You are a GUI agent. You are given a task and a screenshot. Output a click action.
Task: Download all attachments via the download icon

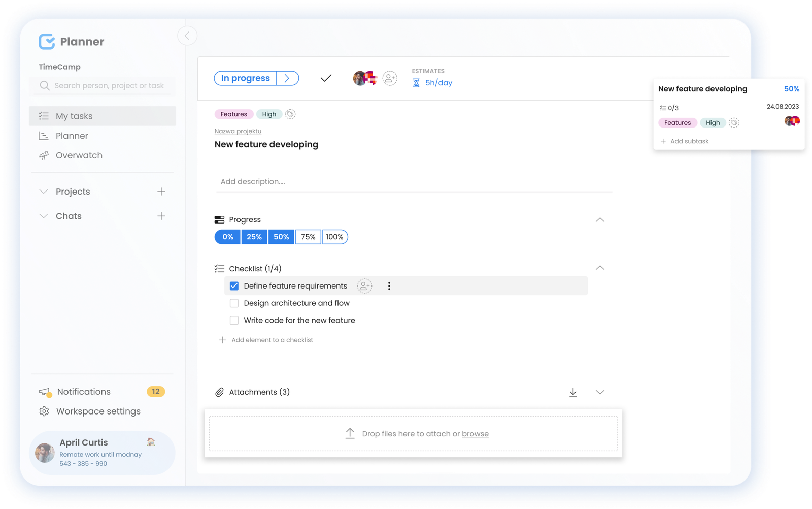point(573,392)
